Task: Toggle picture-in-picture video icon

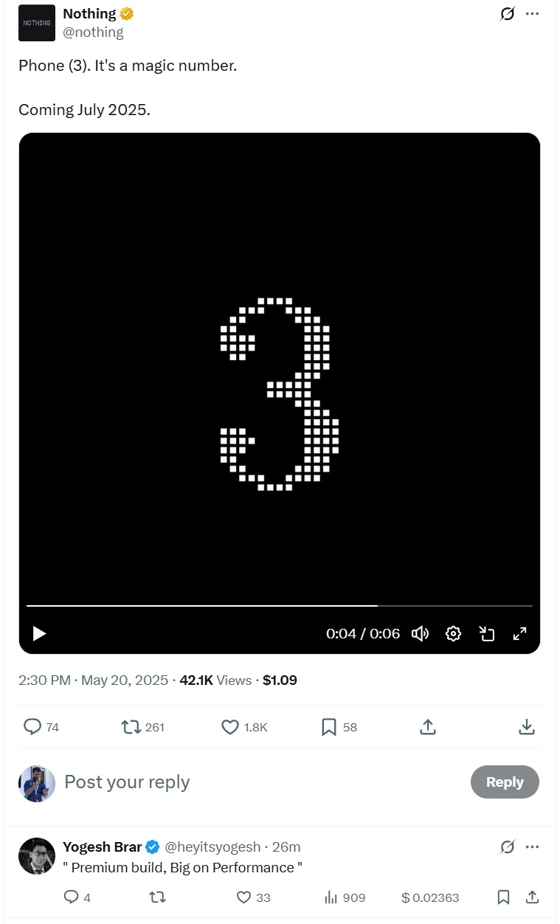Action: (x=486, y=633)
